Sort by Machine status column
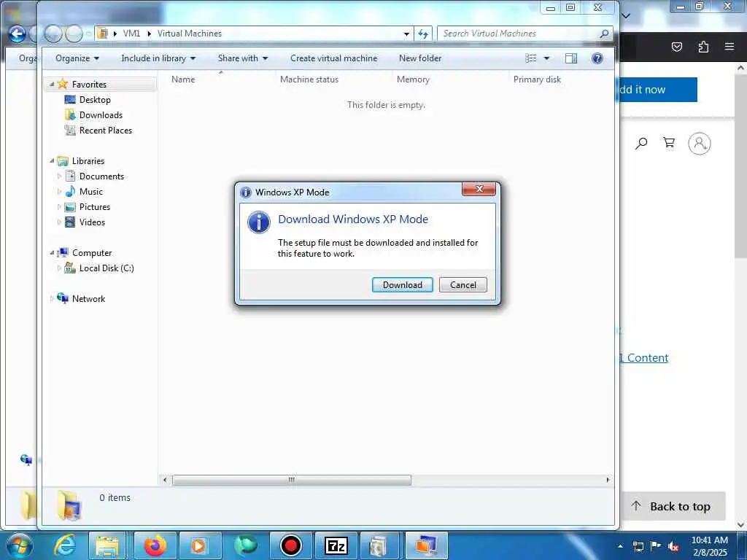 coord(309,79)
